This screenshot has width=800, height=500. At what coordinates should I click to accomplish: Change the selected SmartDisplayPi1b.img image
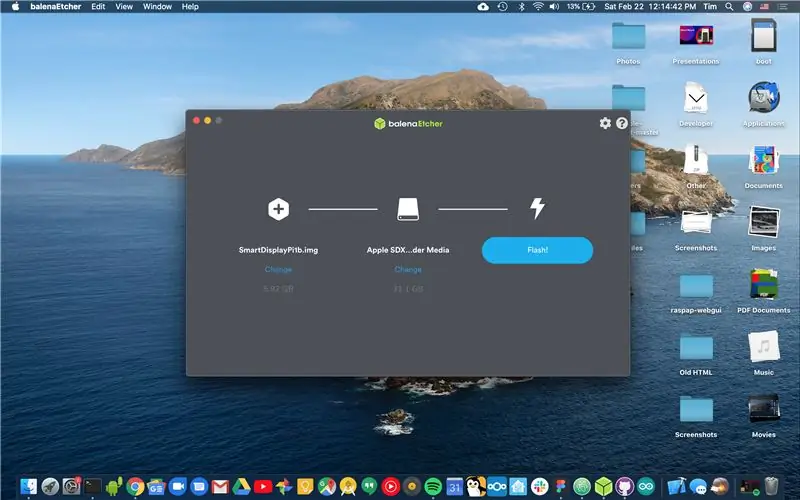point(278,269)
